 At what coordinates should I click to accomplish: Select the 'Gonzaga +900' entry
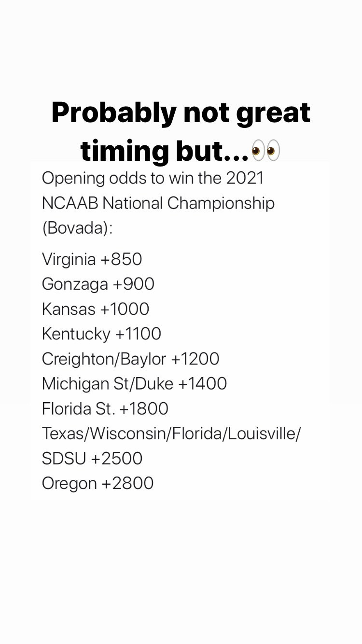[98, 284]
